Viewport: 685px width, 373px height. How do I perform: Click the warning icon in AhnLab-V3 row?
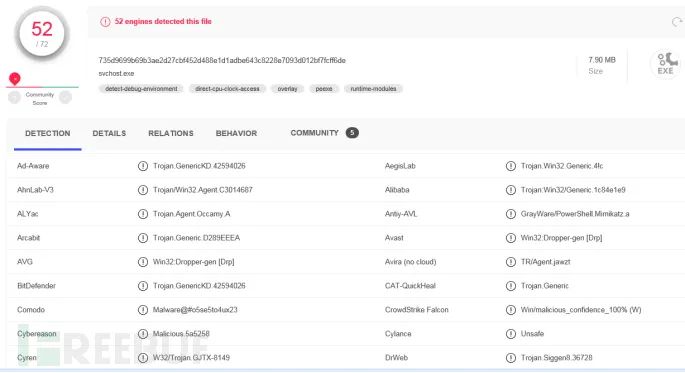click(x=143, y=190)
